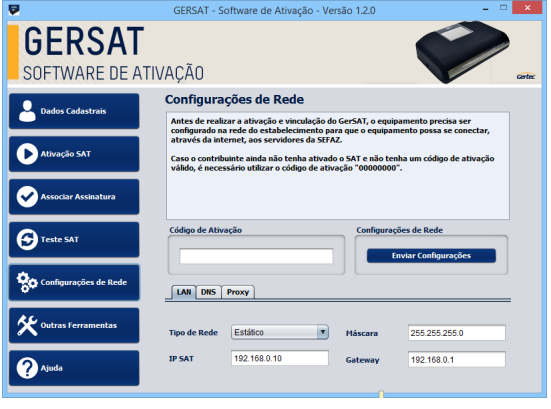The height and width of the screenshot is (409, 551).
Task: Click the Gateway field 192.168.0.1
Action: tap(457, 360)
